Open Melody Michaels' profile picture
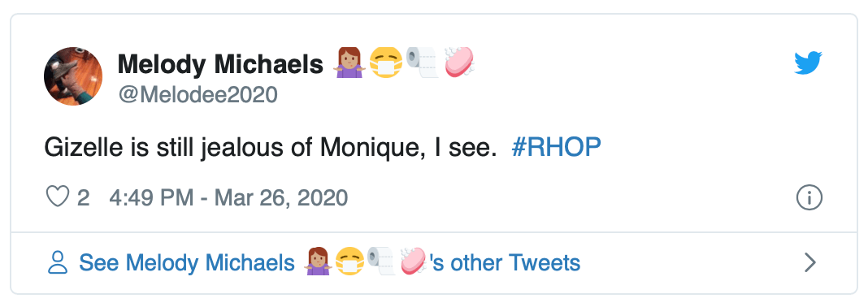Viewport: 868px width, 307px height. click(73, 76)
